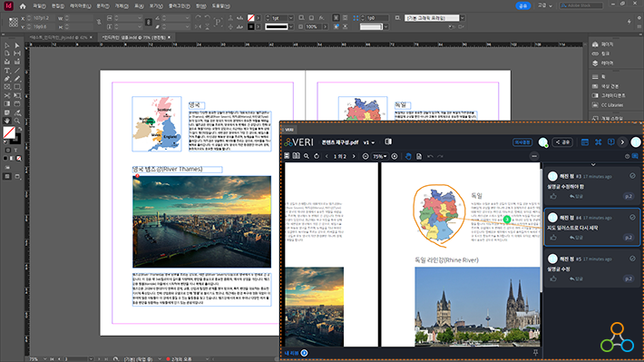Reply to comment #4
This screenshot has height=362, width=644.
click(576, 238)
